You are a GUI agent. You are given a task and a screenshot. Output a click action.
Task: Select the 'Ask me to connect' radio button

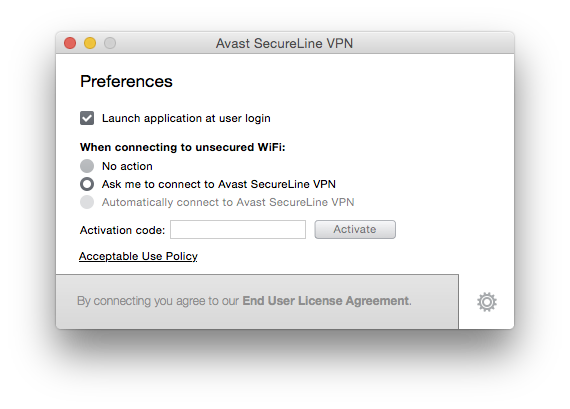87,184
